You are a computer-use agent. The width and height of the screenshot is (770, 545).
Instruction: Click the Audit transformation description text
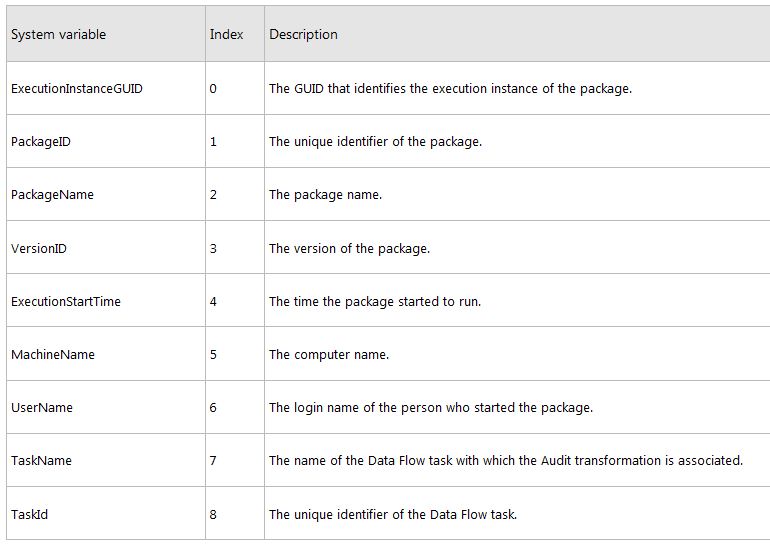506,461
